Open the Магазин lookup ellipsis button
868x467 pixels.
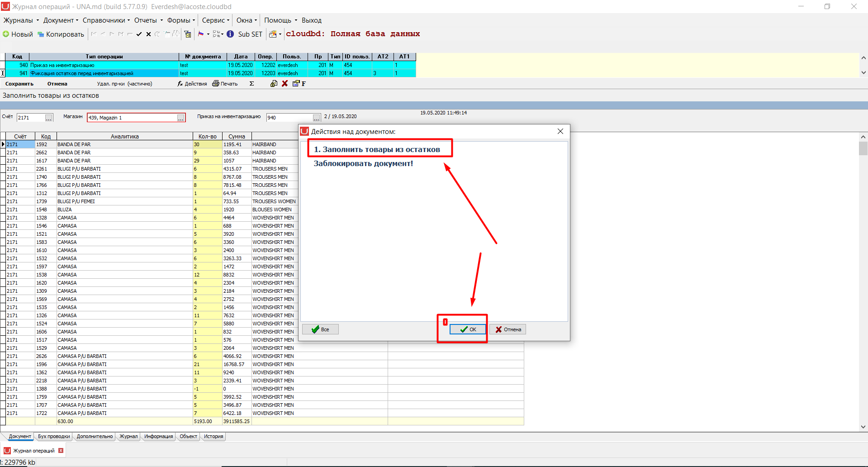[180, 118]
